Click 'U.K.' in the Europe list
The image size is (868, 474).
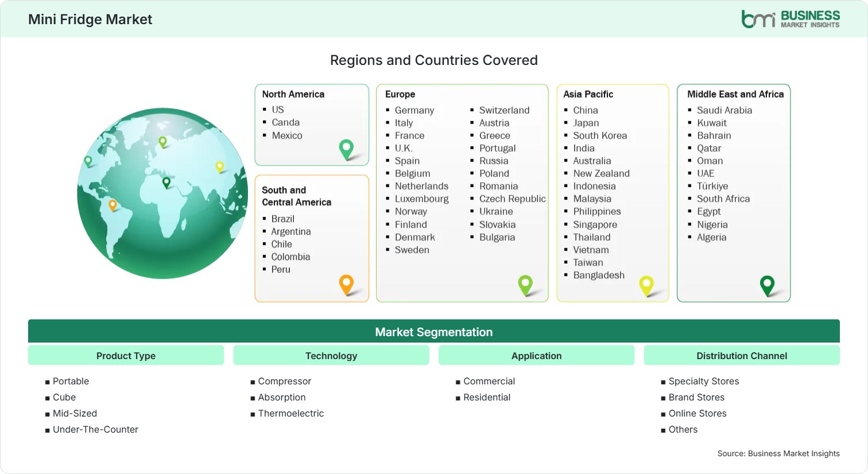click(x=404, y=148)
